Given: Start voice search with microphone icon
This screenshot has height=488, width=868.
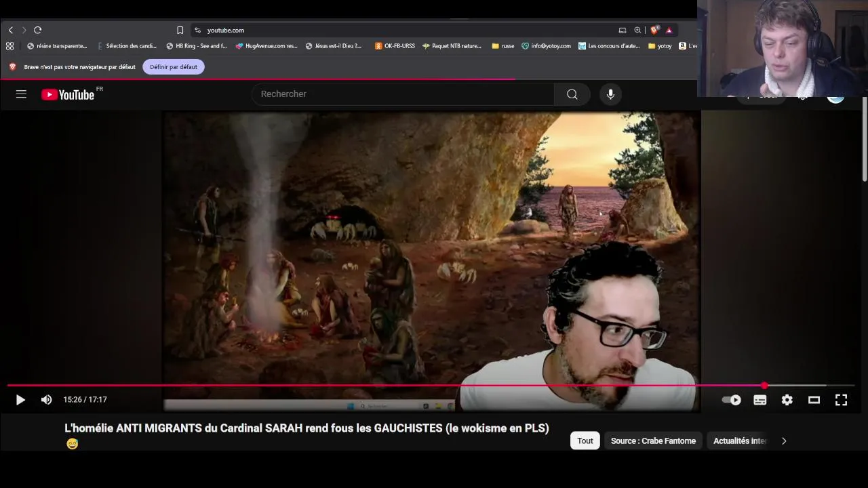Looking at the screenshot, I should coord(610,94).
